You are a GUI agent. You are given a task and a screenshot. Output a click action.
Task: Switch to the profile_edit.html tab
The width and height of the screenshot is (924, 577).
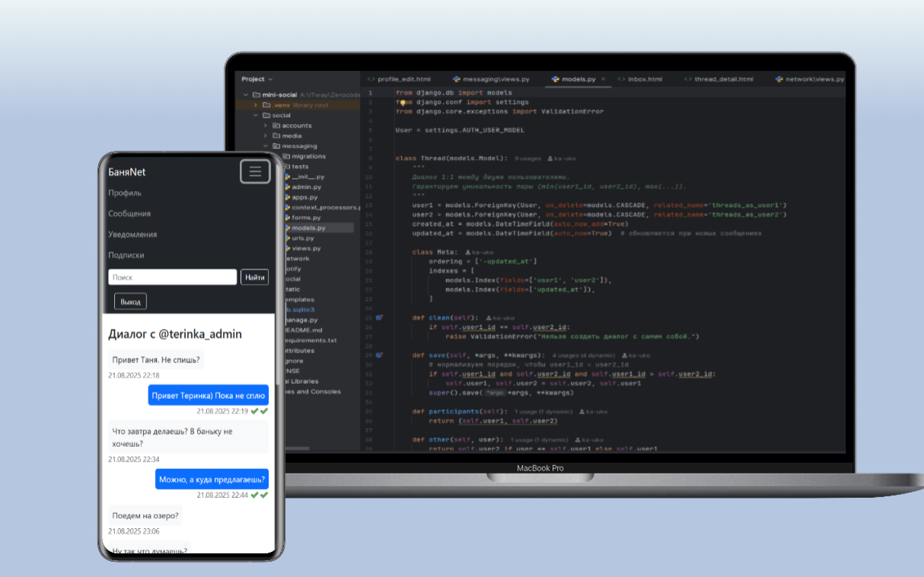pyautogui.click(x=399, y=79)
